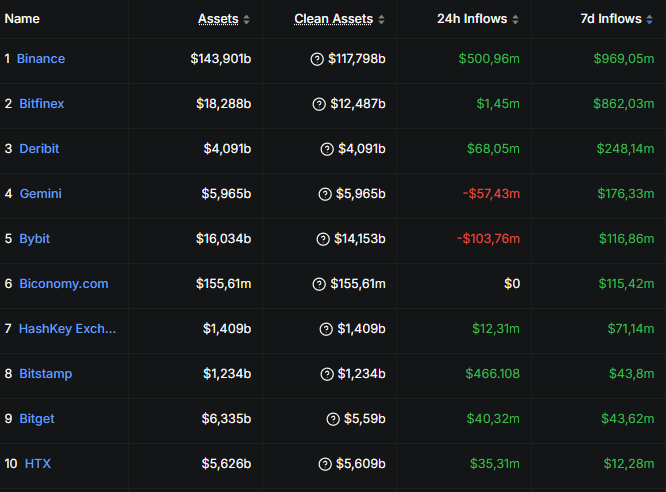Select Bybit 7d inflow $116,86m

click(x=626, y=239)
